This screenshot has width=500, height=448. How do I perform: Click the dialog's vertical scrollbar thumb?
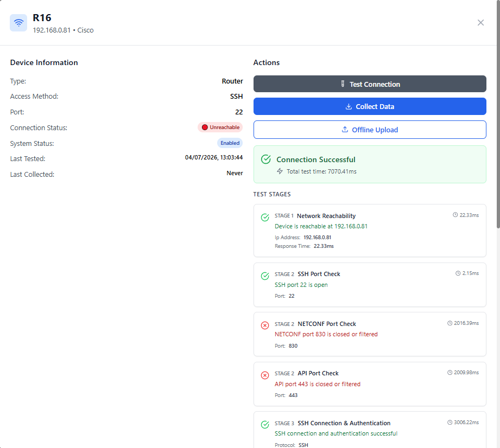(x=498, y=114)
